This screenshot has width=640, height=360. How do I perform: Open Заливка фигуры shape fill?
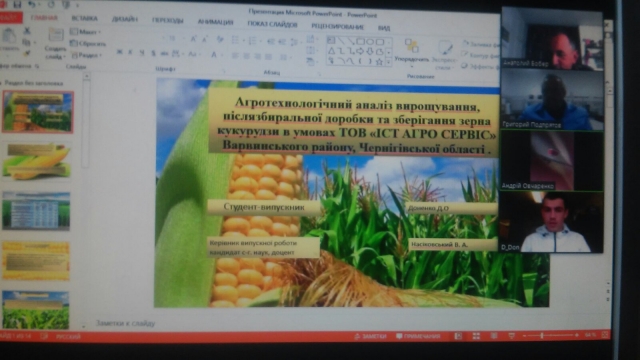(x=481, y=44)
